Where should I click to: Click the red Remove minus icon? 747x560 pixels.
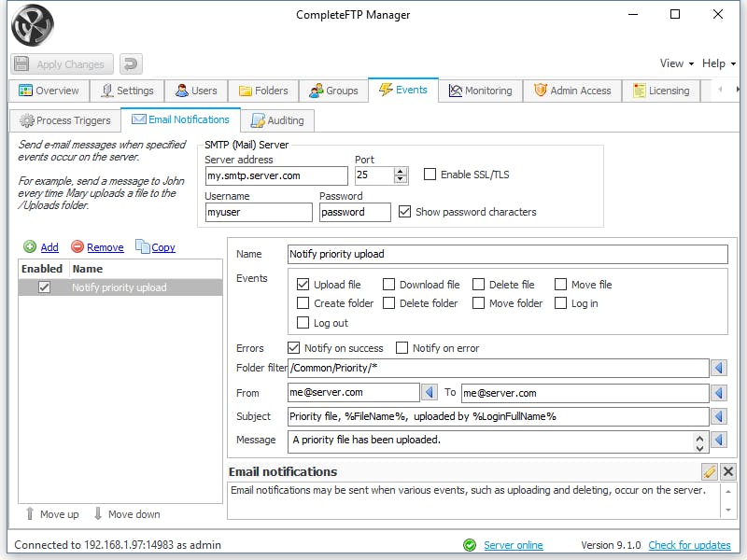tap(78, 246)
